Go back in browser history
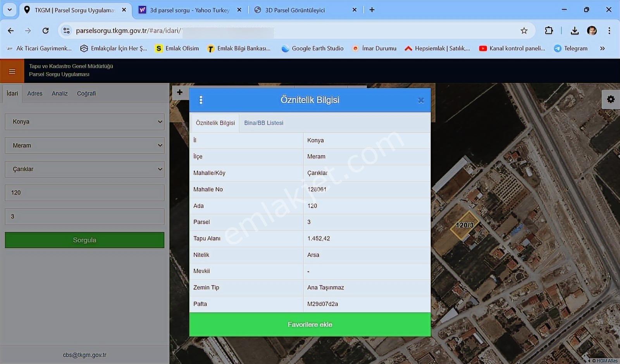620x364 pixels. 11,31
